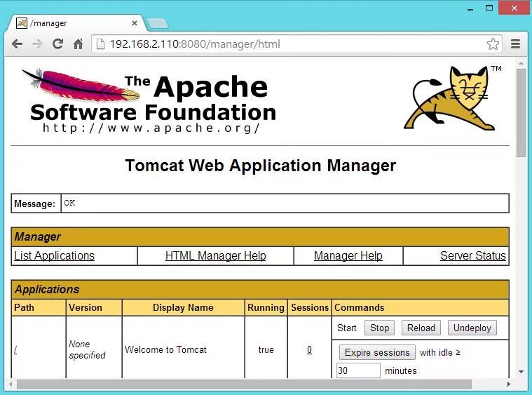Click the vertical scrollbar up arrow
The width and height of the screenshot is (532, 395).
click(521, 64)
